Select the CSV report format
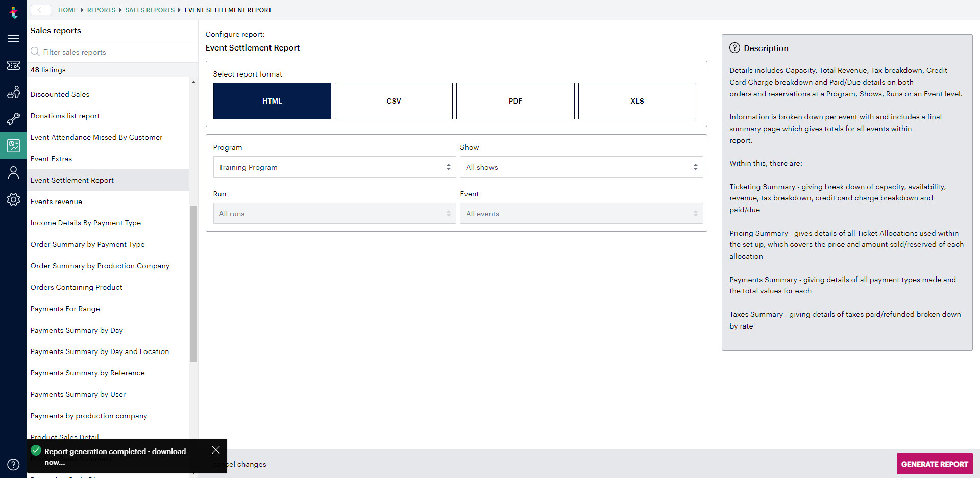The image size is (980, 478). 394,100
